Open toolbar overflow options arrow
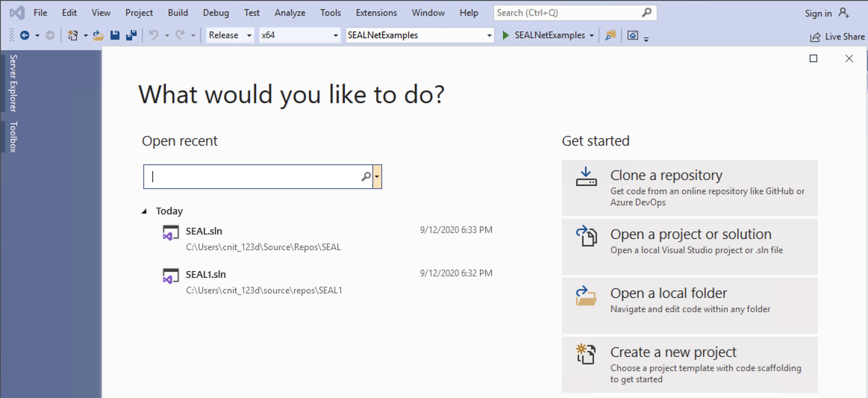The height and width of the screenshot is (398, 868). pyautogui.click(x=646, y=38)
